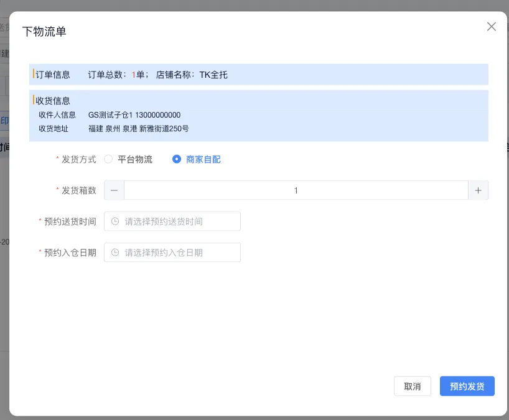Image resolution: width=509 pixels, height=420 pixels.
Task: Close the 下物流单 dialog
Action: tap(492, 27)
